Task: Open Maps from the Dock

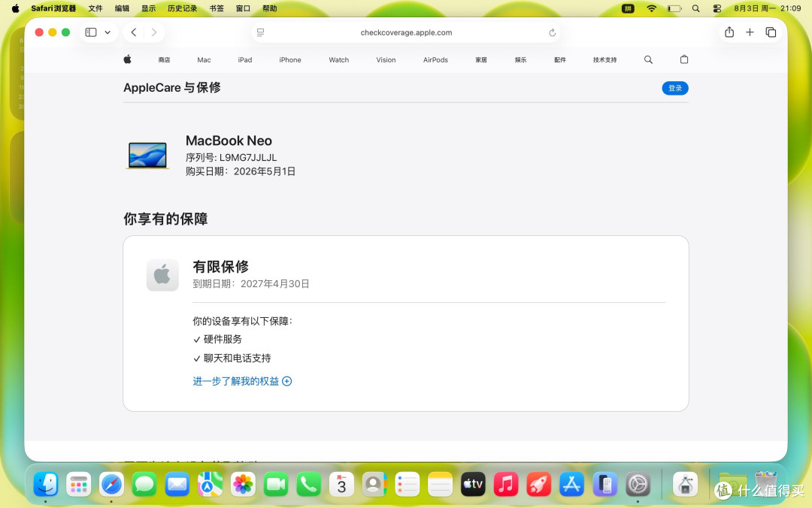Action: coord(211,485)
